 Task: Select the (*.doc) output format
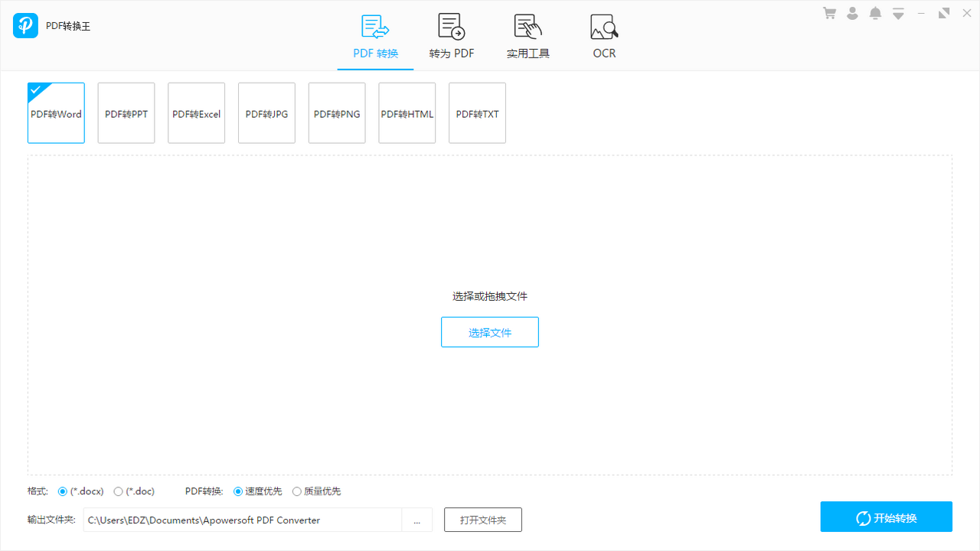[x=119, y=491]
